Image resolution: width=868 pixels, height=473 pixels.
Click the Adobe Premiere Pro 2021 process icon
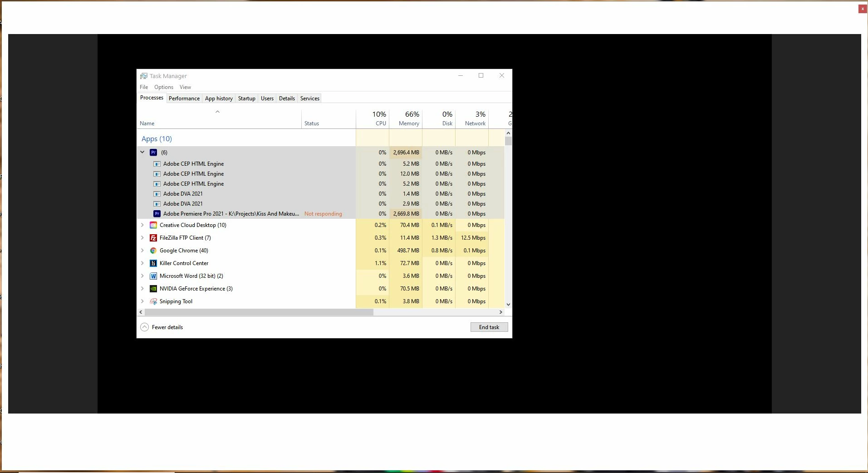(157, 214)
